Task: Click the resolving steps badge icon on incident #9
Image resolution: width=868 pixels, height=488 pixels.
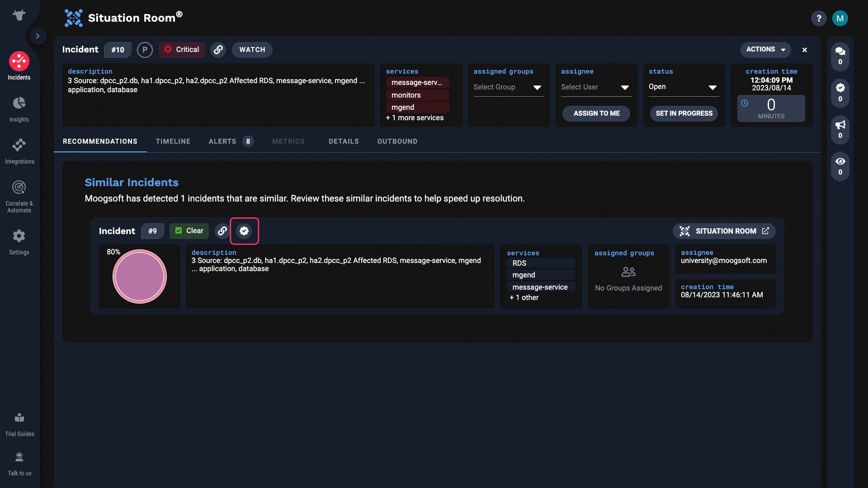Action: pyautogui.click(x=244, y=231)
